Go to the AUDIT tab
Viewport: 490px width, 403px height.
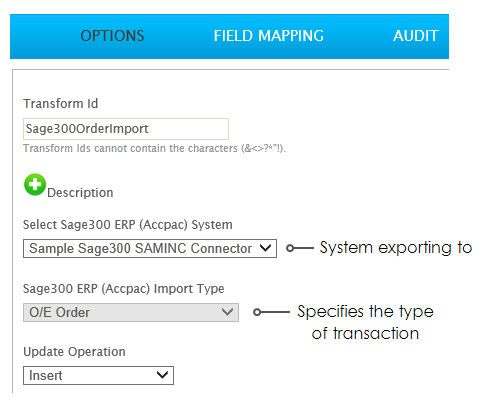coord(416,36)
